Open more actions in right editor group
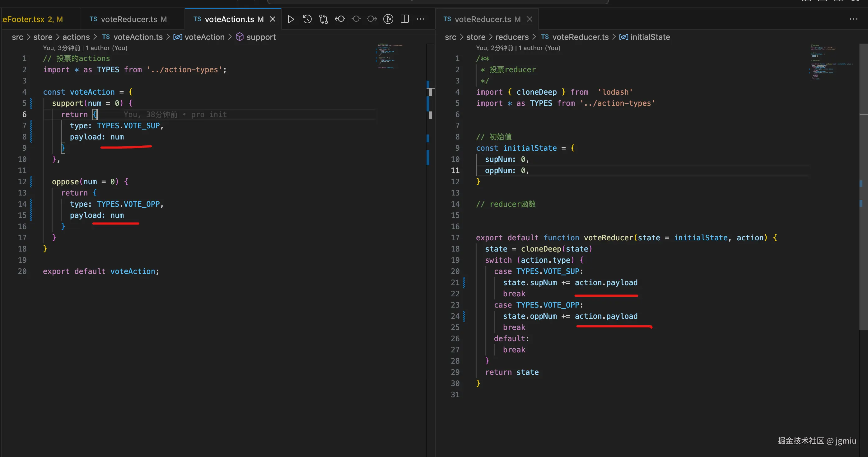Screen dimensions: 868x457 click(x=853, y=19)
